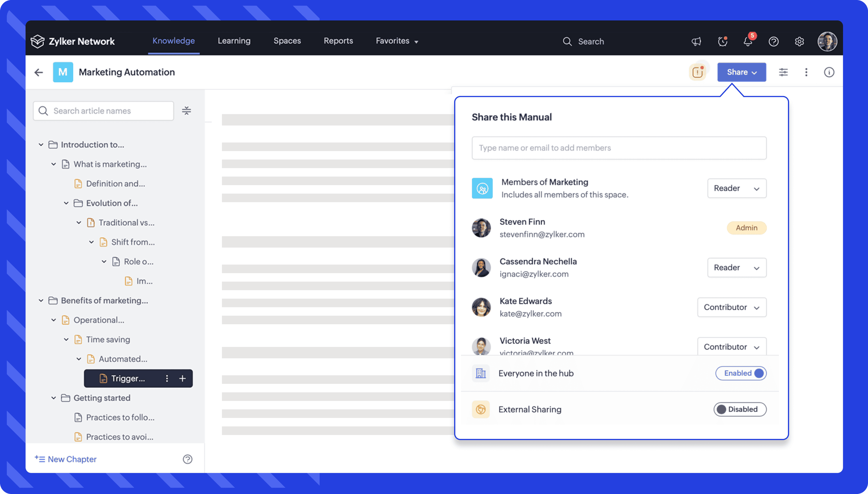This screenshot has width=868, height=494.
Task: Open Members of Marketing Reader dropdown
Action: pos(737,188)
